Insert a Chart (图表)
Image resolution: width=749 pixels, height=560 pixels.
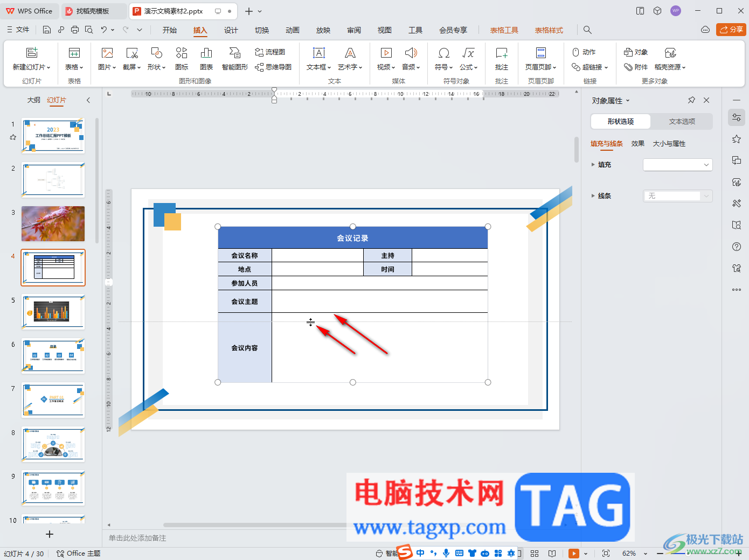click(206, 59)
